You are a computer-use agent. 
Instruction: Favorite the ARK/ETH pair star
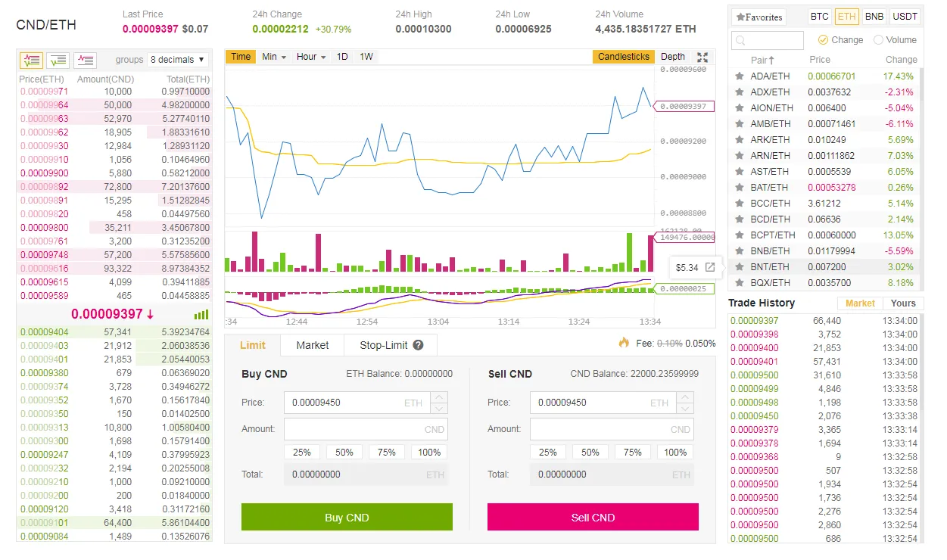740,140
